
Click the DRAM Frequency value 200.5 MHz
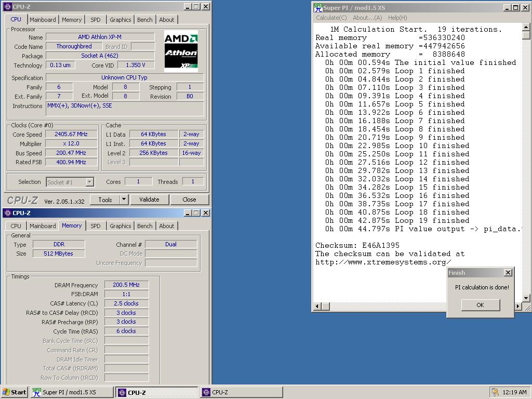coord(126,285)
